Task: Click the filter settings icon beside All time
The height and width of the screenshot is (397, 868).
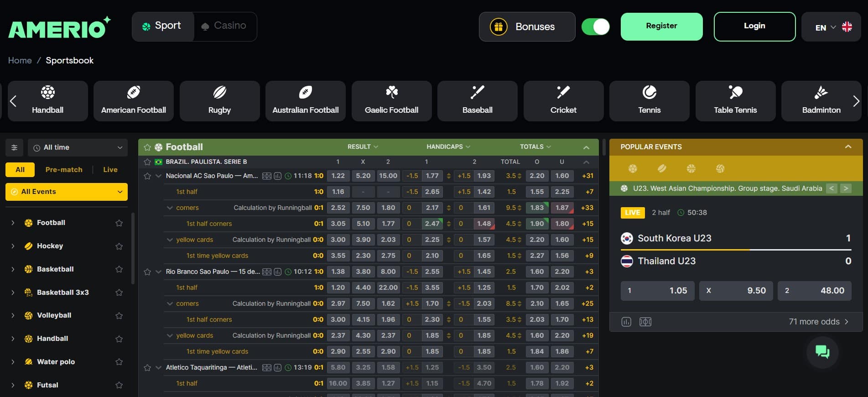Action: click(14, 147)
